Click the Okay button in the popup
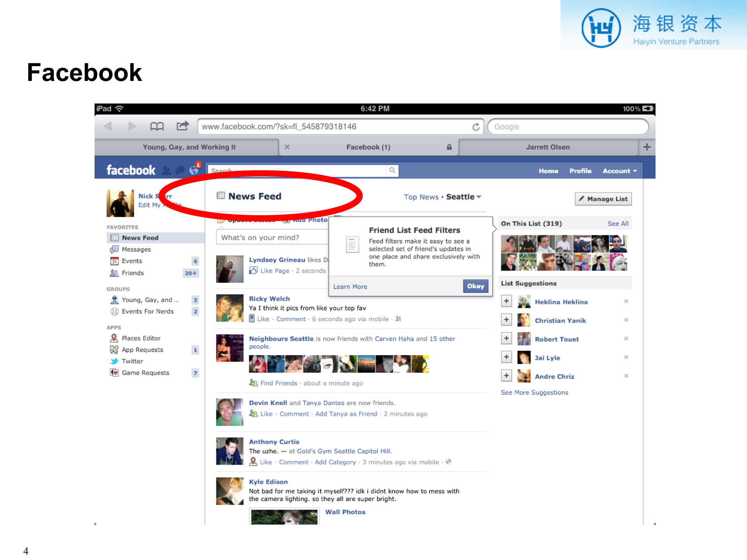 tap(475, 286)
